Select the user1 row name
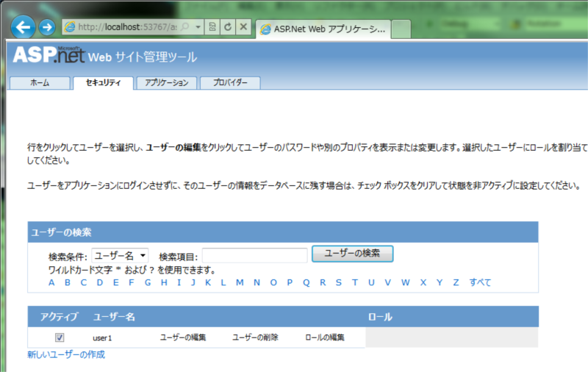 (x=102, y=338)
